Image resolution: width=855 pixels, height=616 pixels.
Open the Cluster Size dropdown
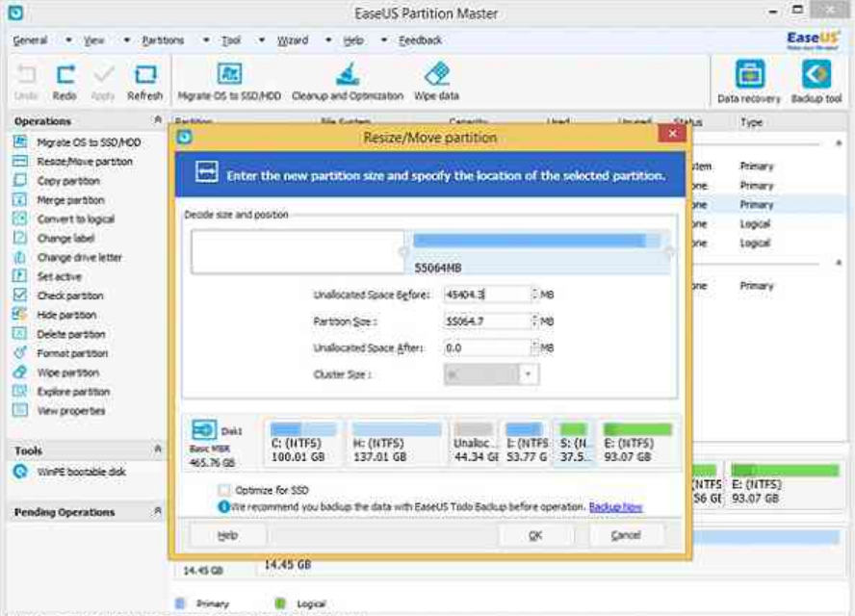528,374
